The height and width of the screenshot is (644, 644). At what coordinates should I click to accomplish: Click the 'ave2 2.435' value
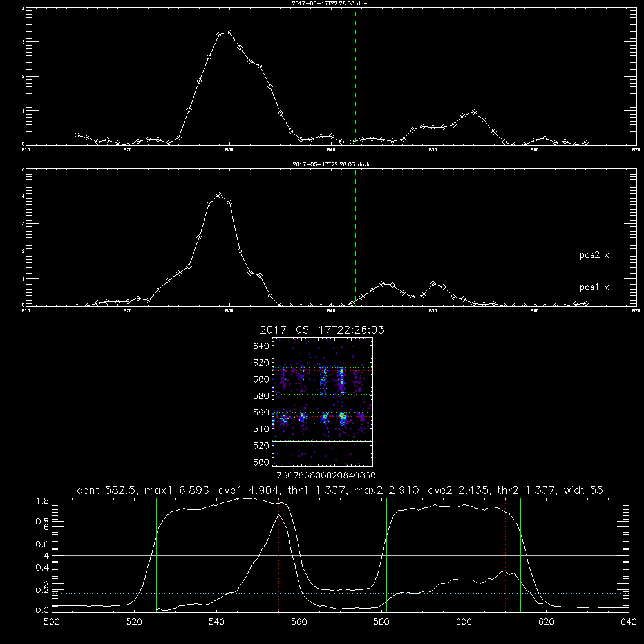[x=458, y=490]
